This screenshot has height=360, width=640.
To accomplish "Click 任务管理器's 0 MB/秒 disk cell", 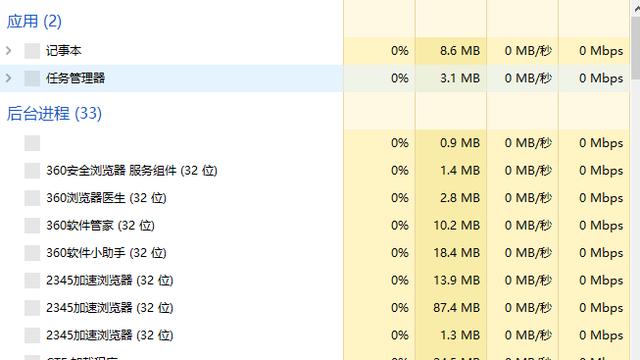I will tap(522, 78).
